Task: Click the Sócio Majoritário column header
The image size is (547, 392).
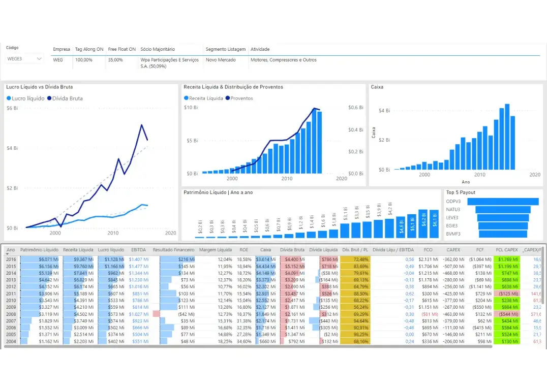Action: (x=158, y=49)
